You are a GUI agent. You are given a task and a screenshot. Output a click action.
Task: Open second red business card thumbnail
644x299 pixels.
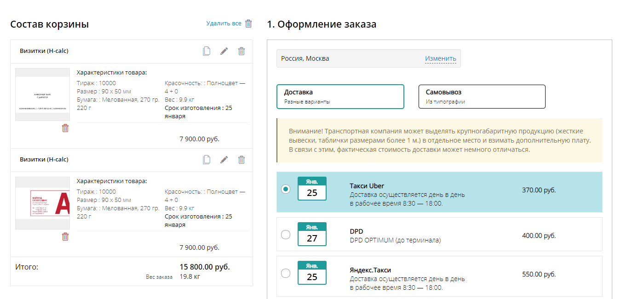[42, 203]
